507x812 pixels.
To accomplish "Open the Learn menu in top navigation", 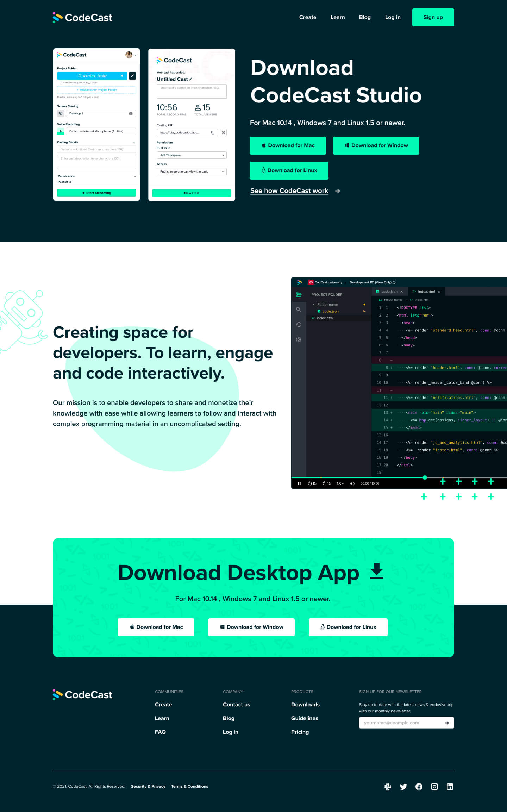I will (337, 17).
